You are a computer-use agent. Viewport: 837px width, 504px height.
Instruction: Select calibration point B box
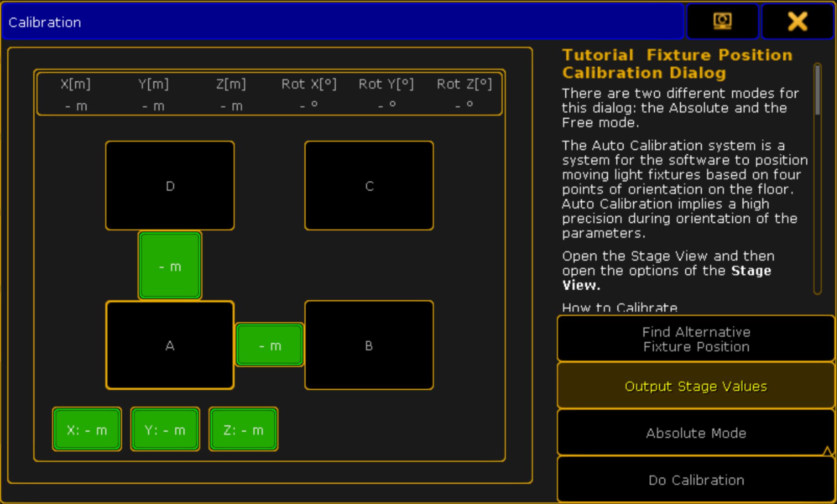(369, 345)
